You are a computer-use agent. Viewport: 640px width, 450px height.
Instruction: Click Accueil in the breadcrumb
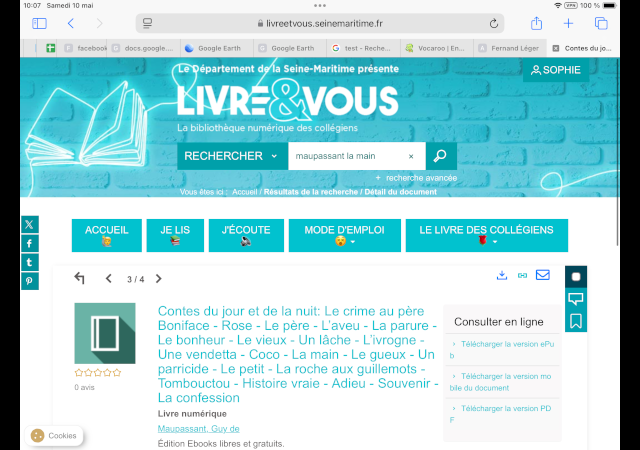tap(244, 192)
